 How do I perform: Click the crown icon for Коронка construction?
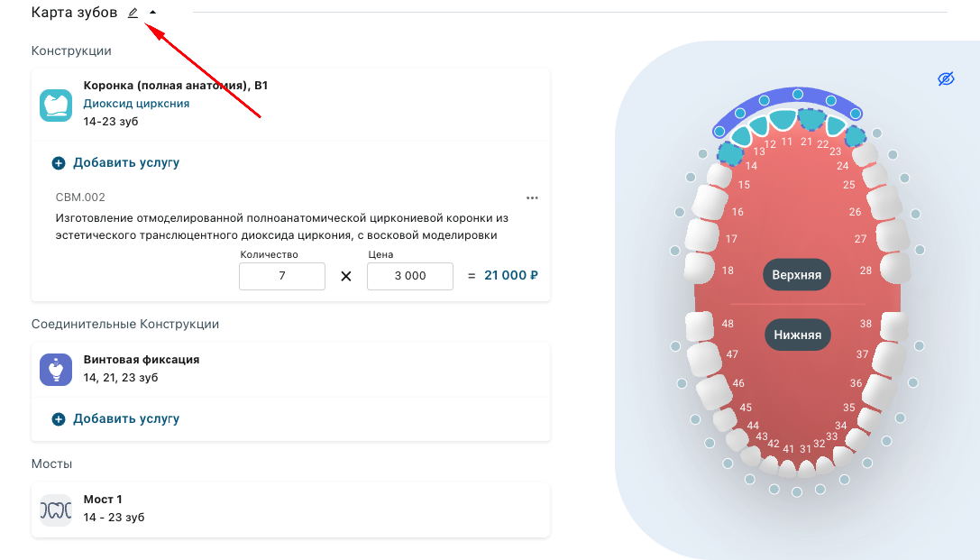pos(56,105)
